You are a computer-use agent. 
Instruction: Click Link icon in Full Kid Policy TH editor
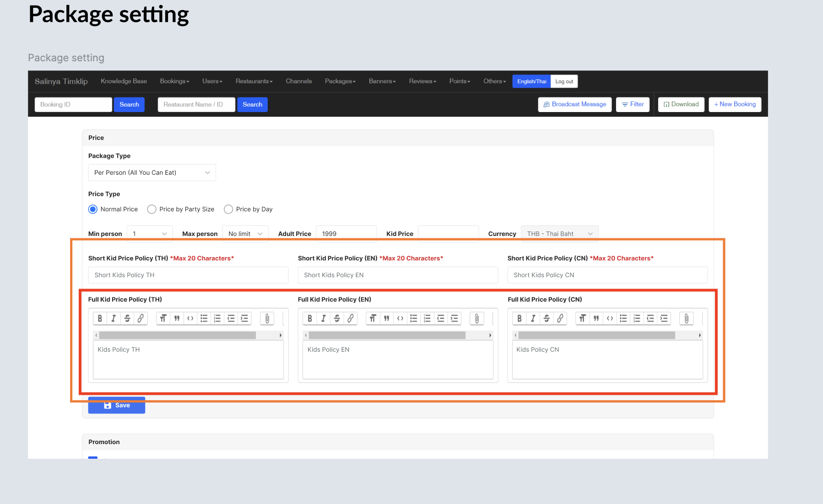[141, 318]
